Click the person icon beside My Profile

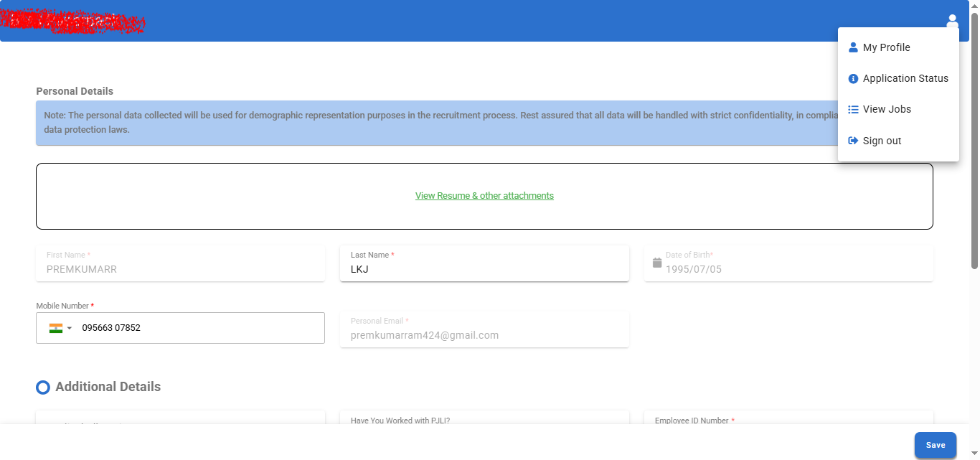point(853,47)
